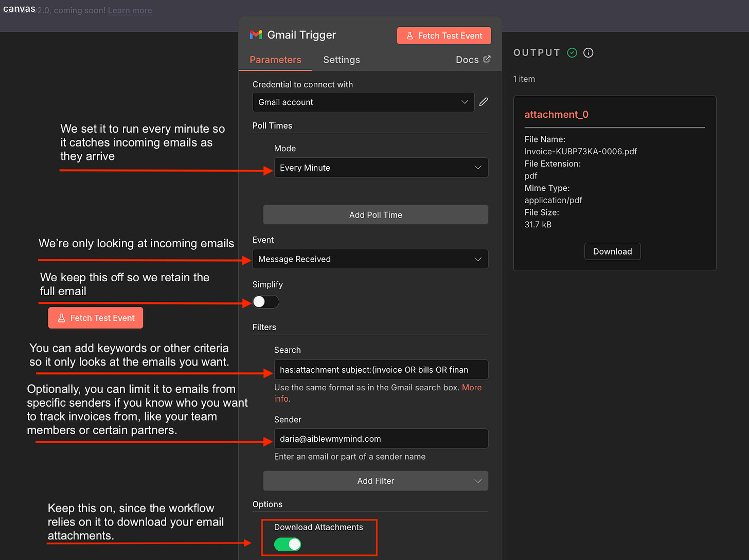Open the Gmail account credential dropdown
The height and width of the screenshot is (560, 749).
coord(363,102)
